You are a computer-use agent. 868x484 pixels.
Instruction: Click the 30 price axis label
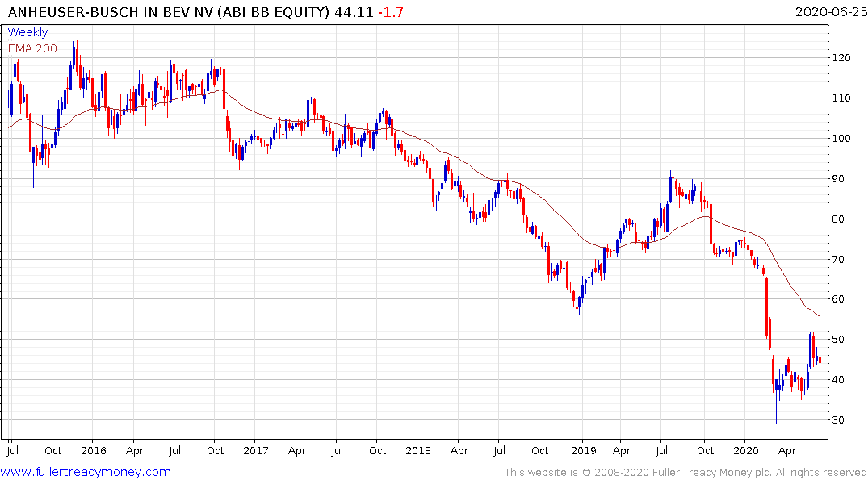coord(838,419)
